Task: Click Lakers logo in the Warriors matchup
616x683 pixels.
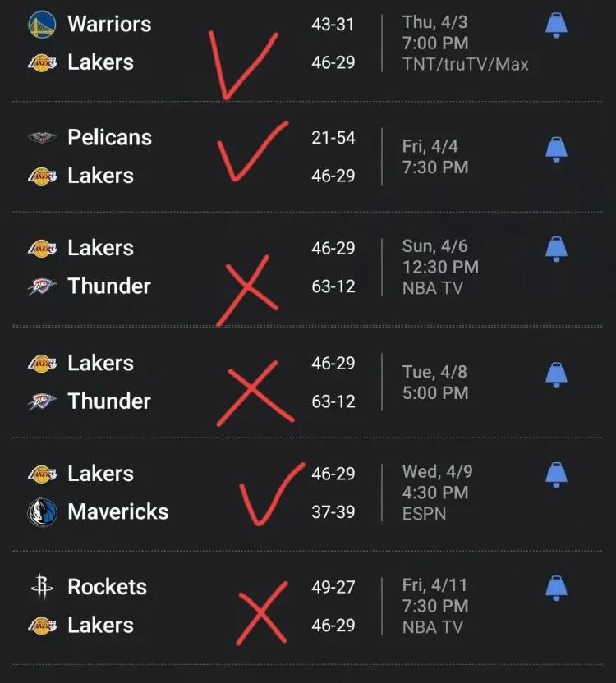Action: [x=42, y=62]
